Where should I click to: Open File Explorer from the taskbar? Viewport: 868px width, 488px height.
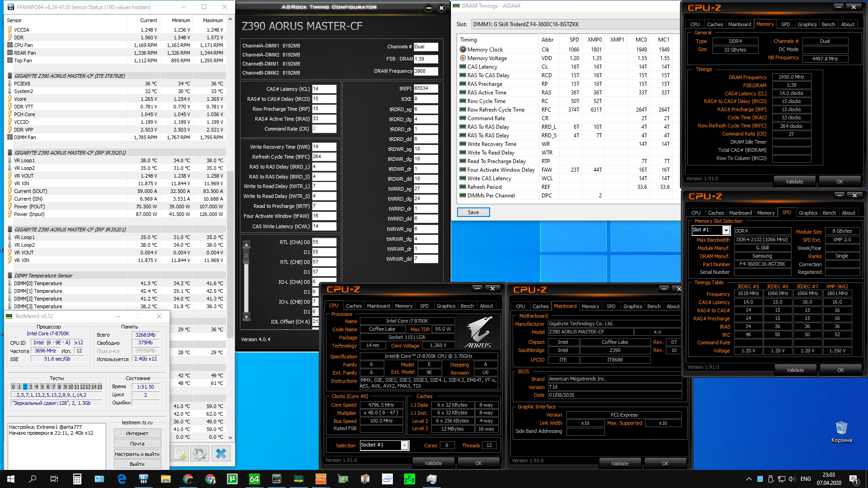coord(165,479)
